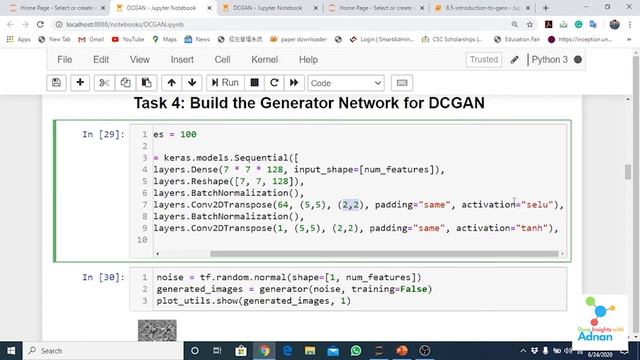Switch to the second DCGAN Jupyter Notebook tab
The image size is (640, 360).
[x=269, y=8]
